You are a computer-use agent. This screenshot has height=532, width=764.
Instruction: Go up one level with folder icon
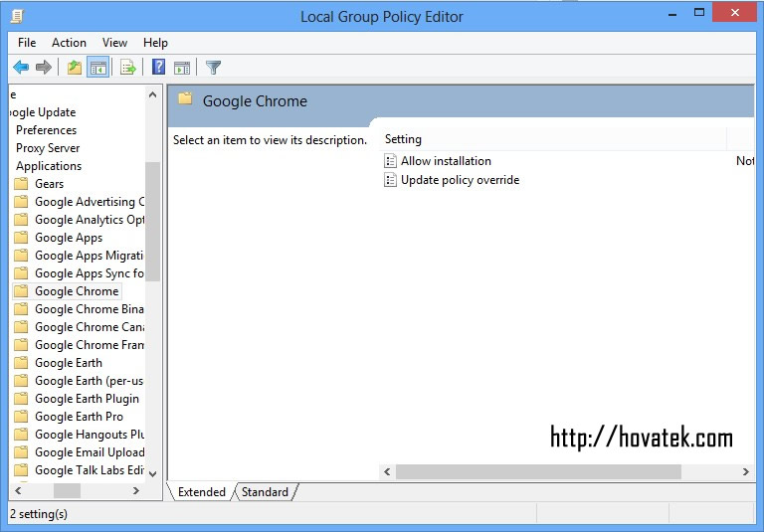click(x=74, y=67)
